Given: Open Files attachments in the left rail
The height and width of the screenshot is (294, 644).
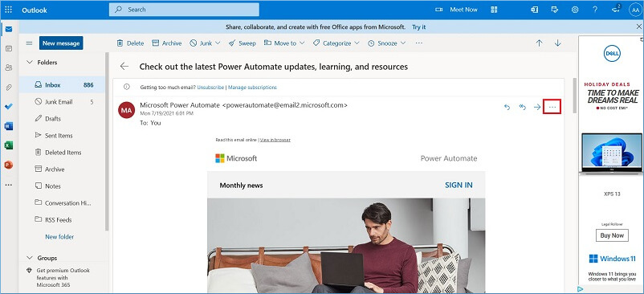Looking at the screenshot, I should tap(9, 88).
